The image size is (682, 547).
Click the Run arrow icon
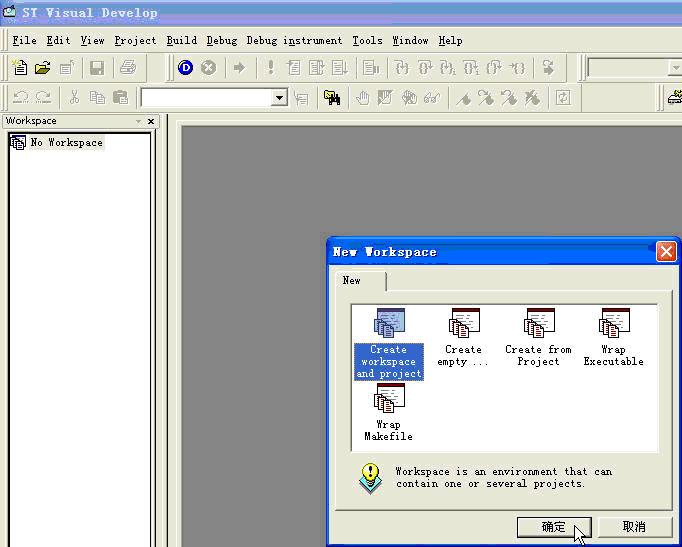(x=239, y=67)
